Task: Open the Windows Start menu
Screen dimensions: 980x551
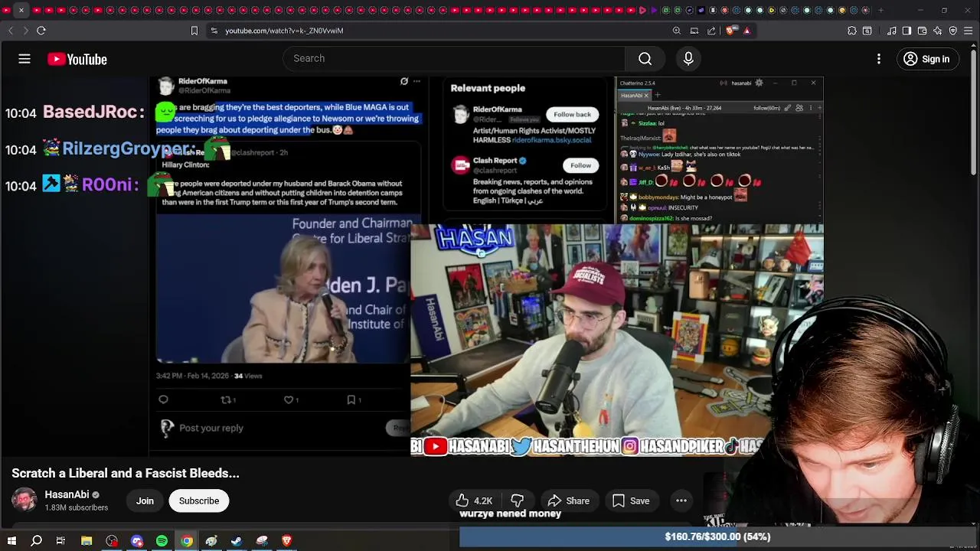Action: (x=11, y=541)
